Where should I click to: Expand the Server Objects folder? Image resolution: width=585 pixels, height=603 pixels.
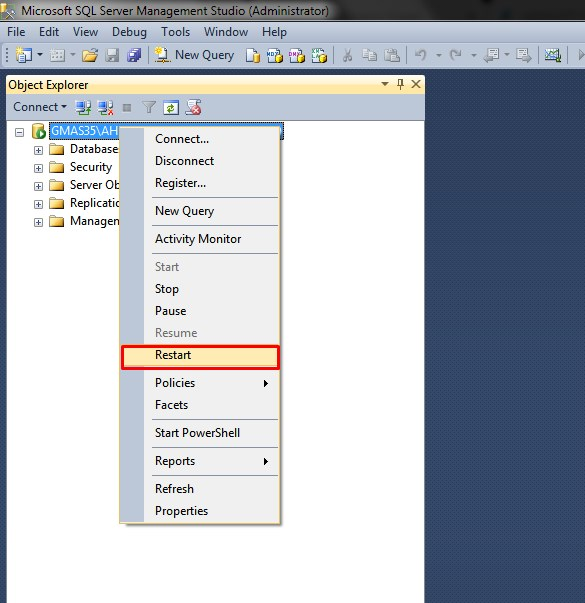[38, 187]
